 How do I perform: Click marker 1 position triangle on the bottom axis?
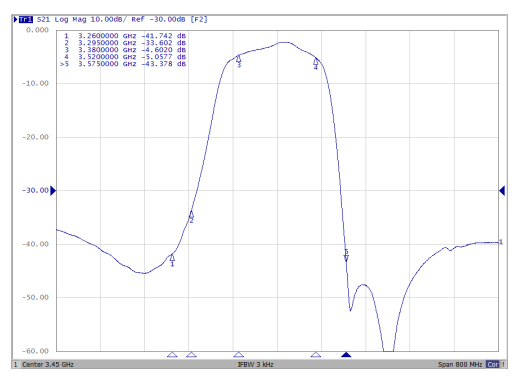172,355
